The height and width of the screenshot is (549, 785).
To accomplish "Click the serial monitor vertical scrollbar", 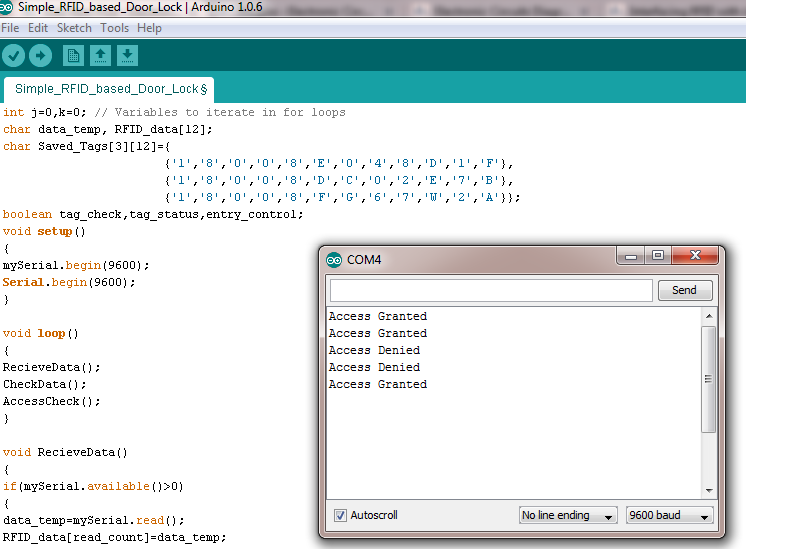I will coord(709,380).
